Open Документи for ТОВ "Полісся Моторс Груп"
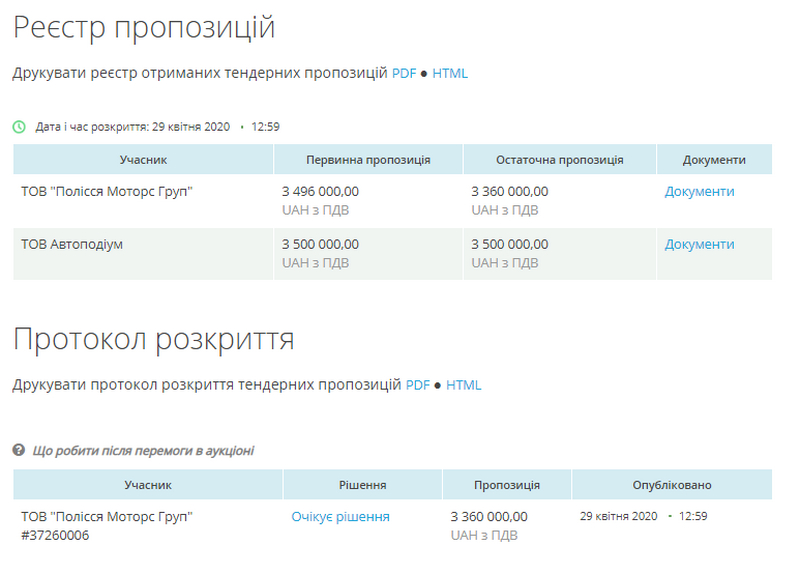 point(699,191)
